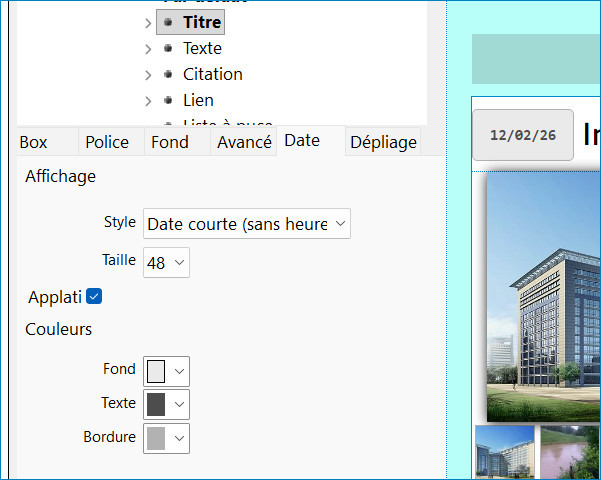Open the Police tab

point(107,142)
